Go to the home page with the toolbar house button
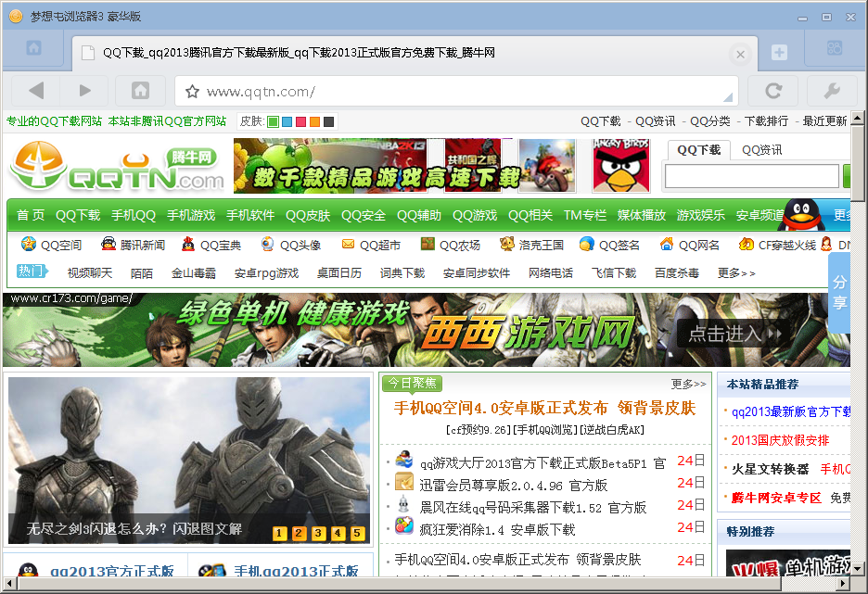 point(140,91)
